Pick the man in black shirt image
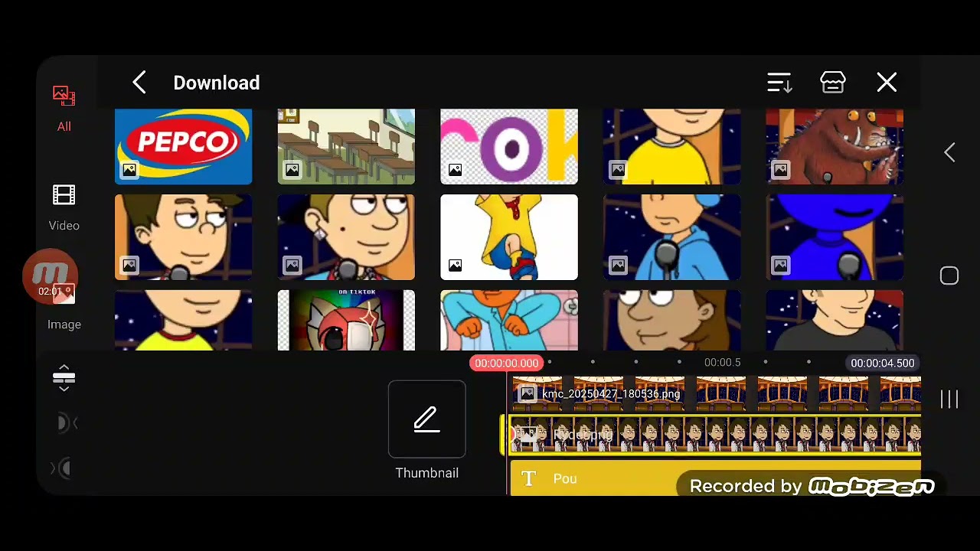 [x=835, y=320]
